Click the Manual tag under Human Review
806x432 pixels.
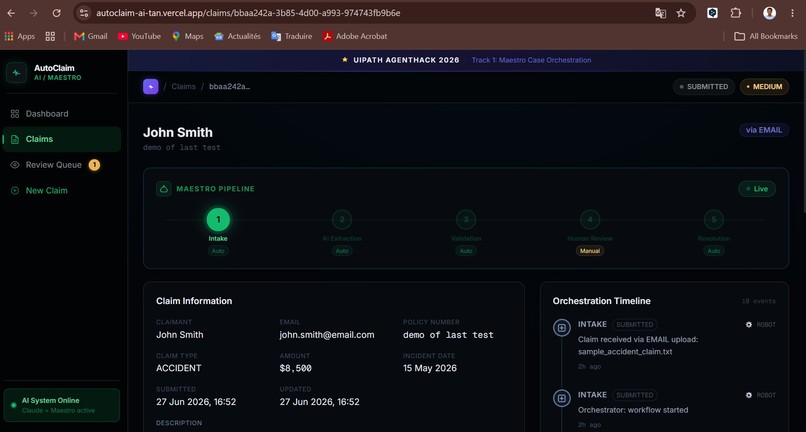tap(590, 251)
